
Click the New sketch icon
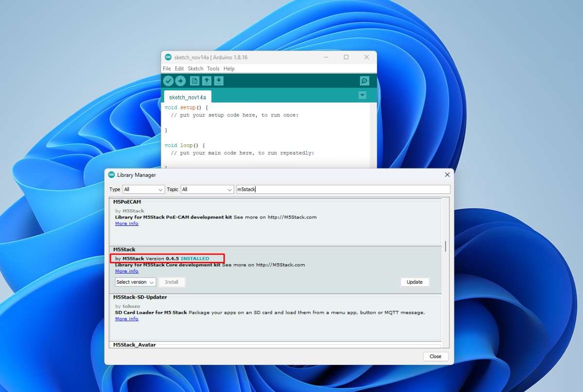tap(194, 81)
